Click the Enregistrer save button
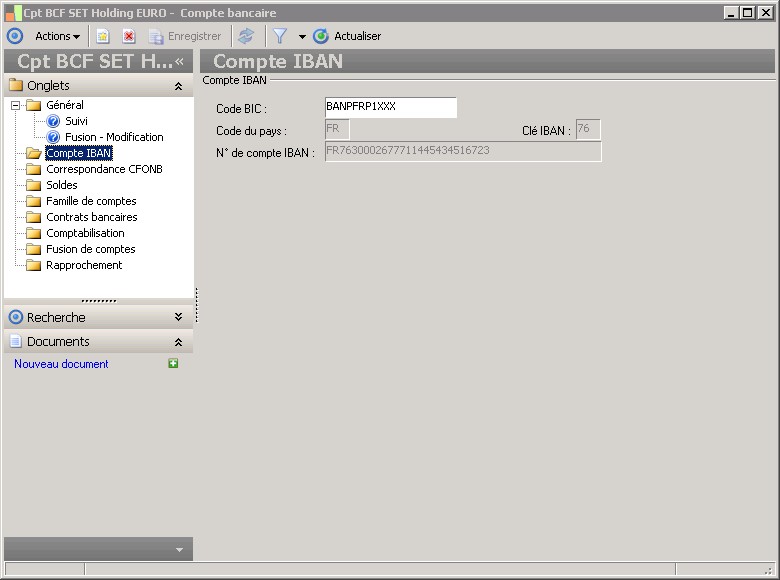Screen dimensions: 780x580 185,36
